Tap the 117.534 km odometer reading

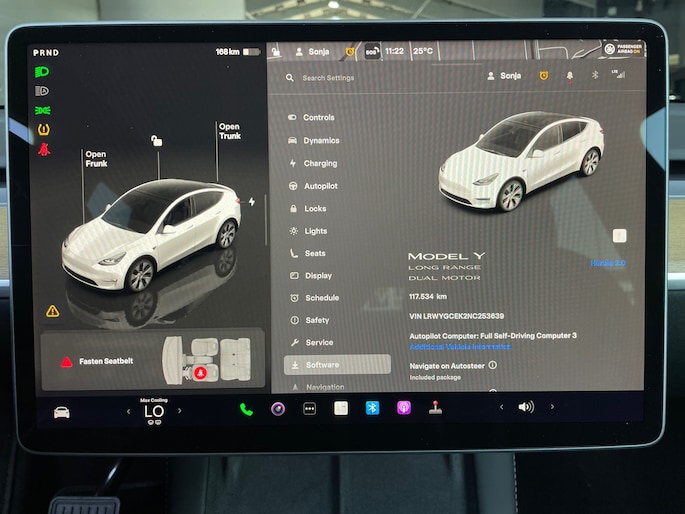[x=428, y=297]
